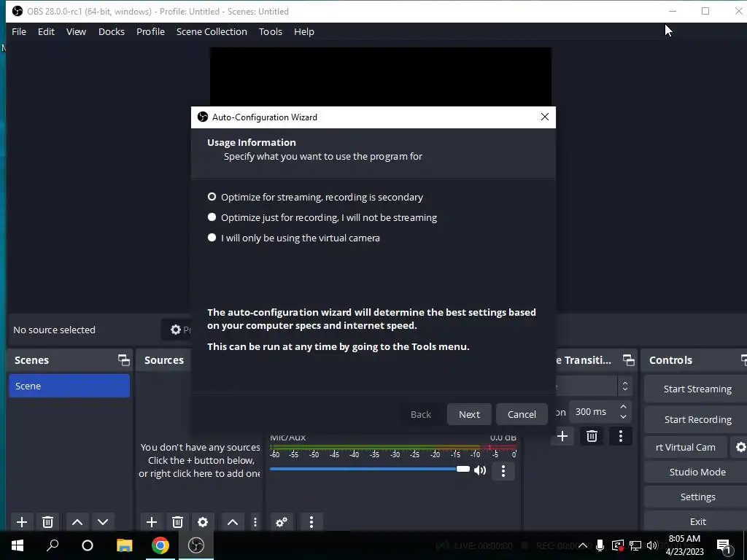Open advanced audio properties gears icon
Image resolution: width=747 pixels, height=560 pixels.
(x=282, y=522)
